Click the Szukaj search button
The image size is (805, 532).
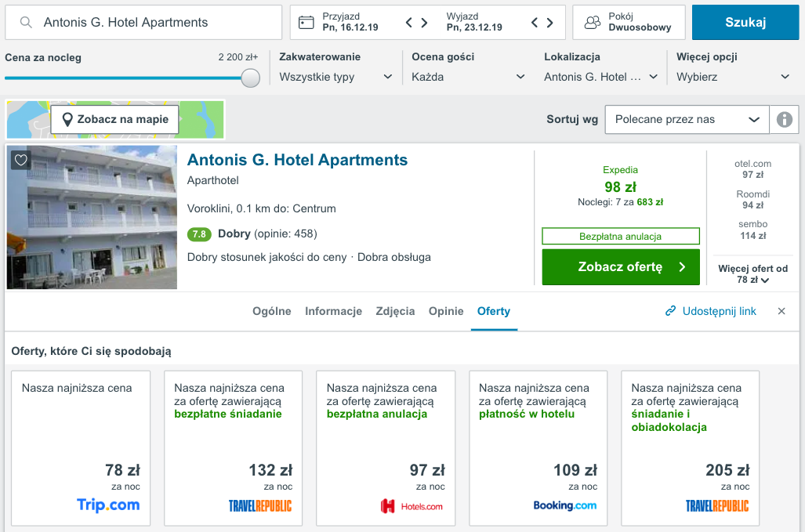pyautogui.click(x=745, y=22)
